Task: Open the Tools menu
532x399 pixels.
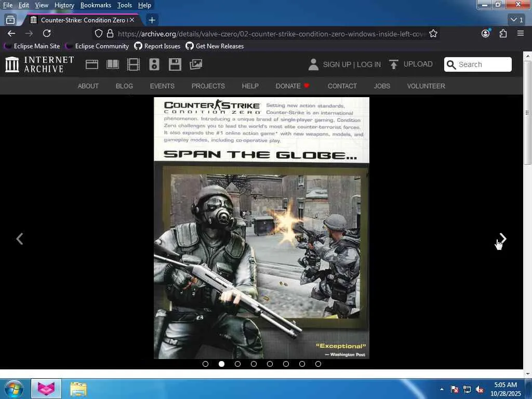Action: (125, 5)
